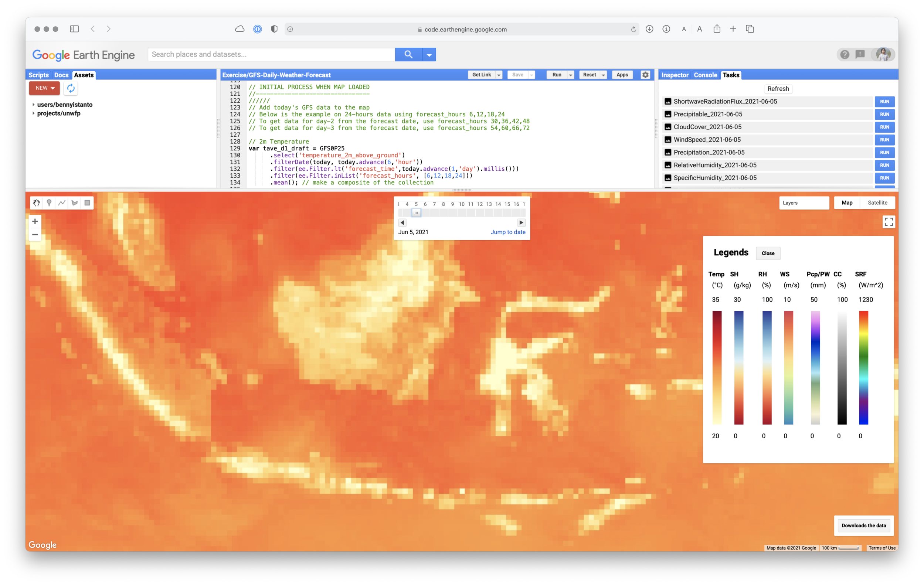Select the add marker tool
Screen dimensions: 924x585
[49, 203]
